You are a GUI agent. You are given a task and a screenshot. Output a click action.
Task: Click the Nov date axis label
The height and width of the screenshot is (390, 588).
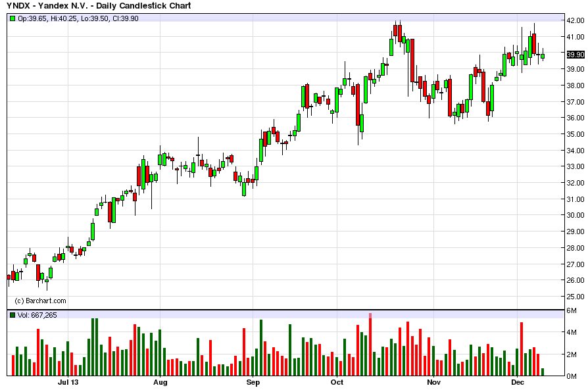433,382
